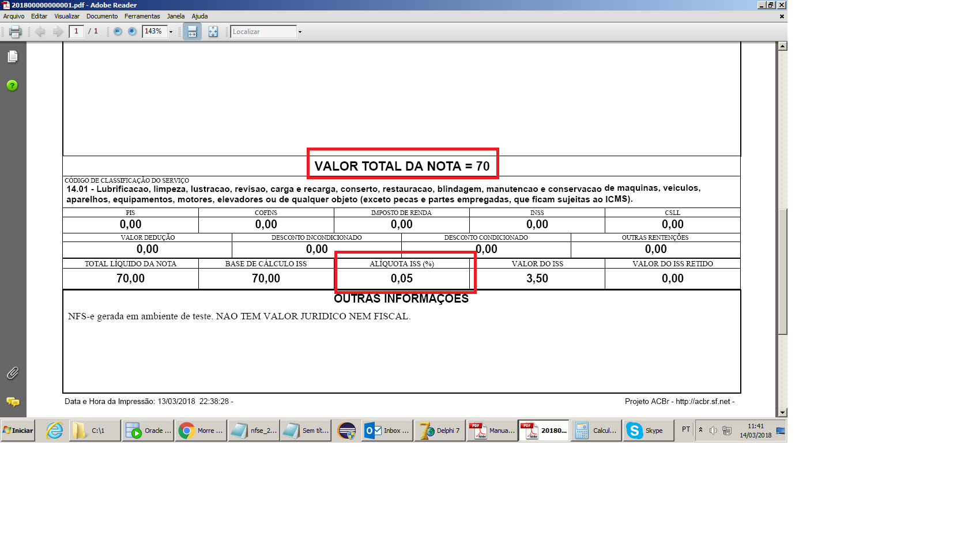Click the Data e Hora da Impressão text
The width and height of the screenshot is (980, 551).
click(149, 402)
